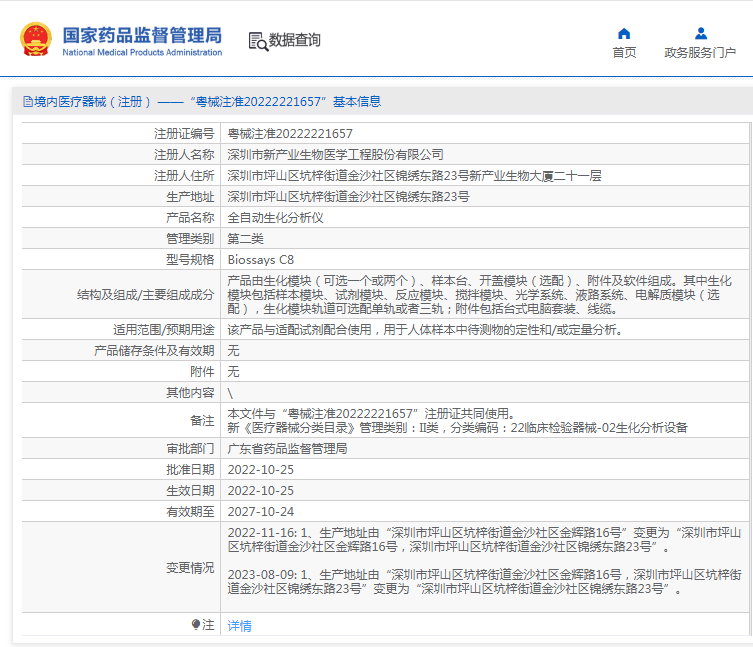Select 生产地址 value 锦绣东路23号
This screenshot has height=647, width=753.
348,196
